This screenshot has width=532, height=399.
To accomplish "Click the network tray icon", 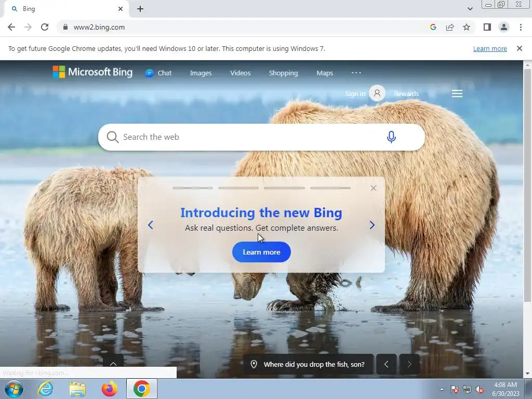I will [x=467, y=389].
